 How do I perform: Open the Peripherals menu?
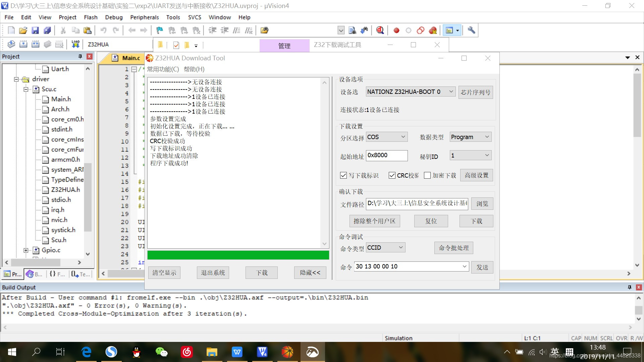[x=145, y=17]
